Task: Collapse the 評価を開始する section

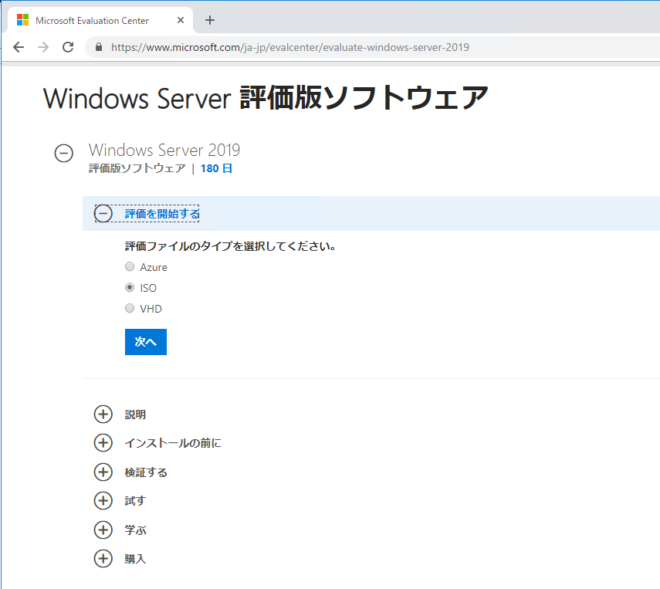Action: point(103,213)
